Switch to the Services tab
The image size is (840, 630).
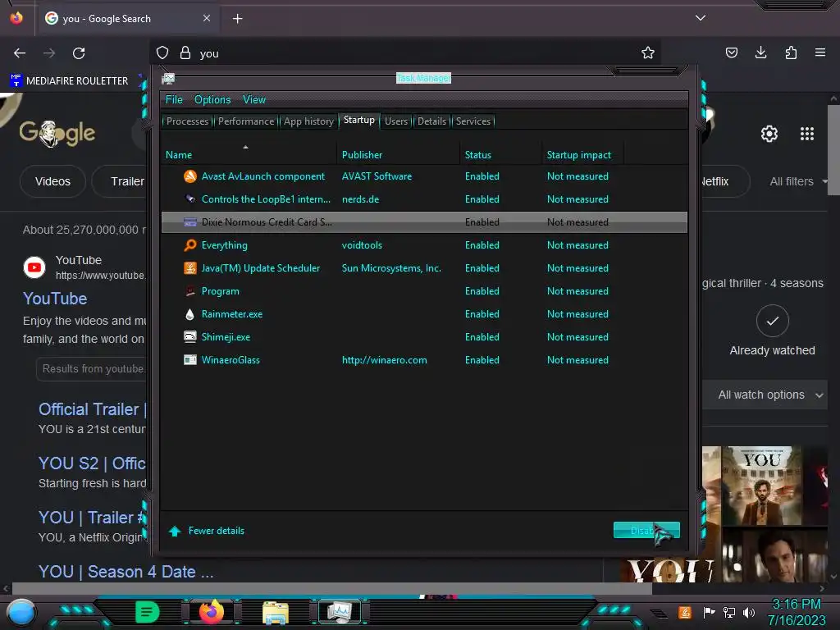(473, 121)
